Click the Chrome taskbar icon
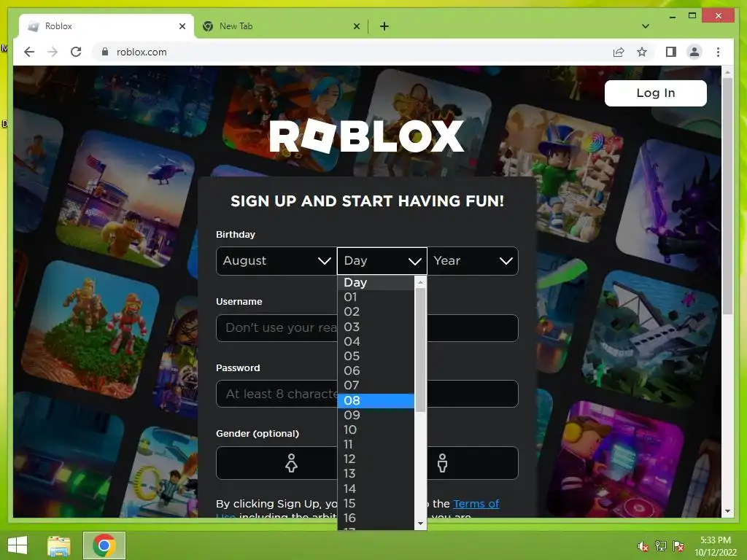Viewport: 747px width, 560px height. 104,545
